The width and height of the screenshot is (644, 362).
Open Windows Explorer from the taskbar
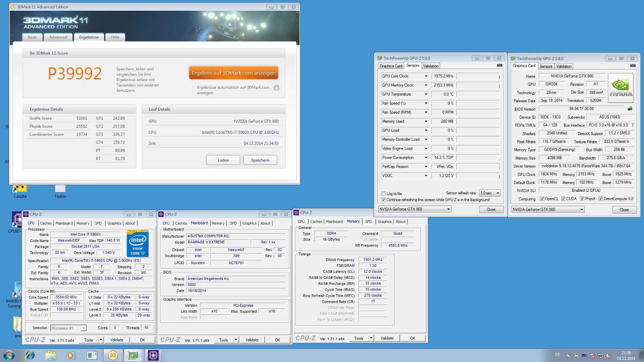(x=51, y=355)
